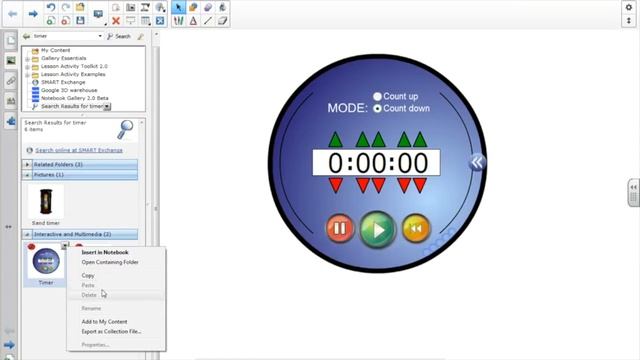Select Google 3D warehouse tree item
The image size is (640, 360).
tap(69, 90)
